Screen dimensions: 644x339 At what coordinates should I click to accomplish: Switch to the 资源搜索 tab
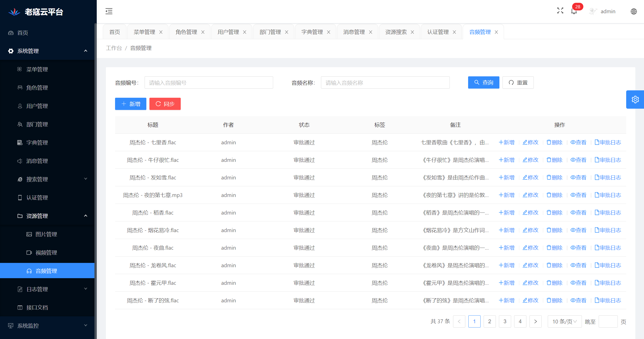tap(396, 32)
